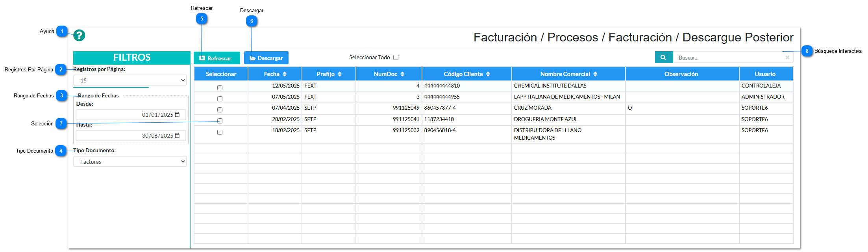The width and height of the screenshot is (868, 252).
Task: Click the Usuario column header
Action: pos(766,74)
